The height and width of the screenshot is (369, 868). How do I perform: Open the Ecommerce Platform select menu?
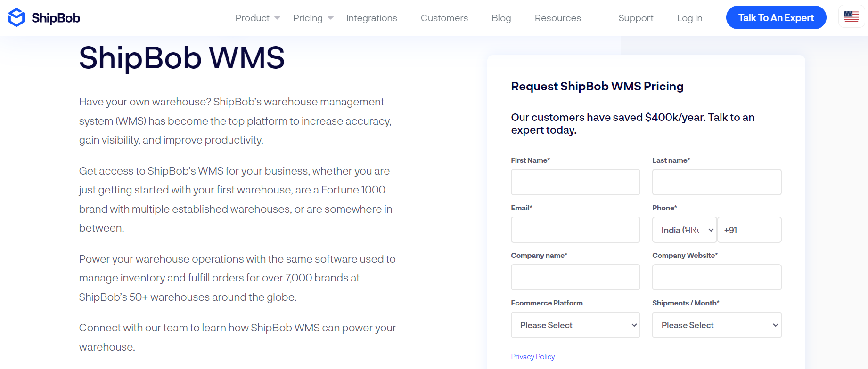pyautogui.click(x=575, y=325)
